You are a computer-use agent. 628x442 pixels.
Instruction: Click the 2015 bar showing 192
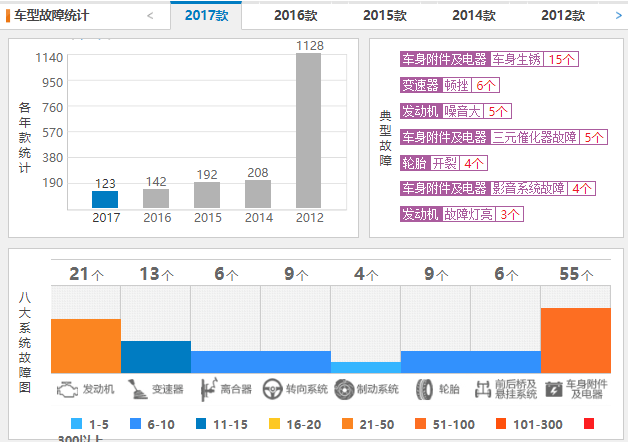point(207,195)
